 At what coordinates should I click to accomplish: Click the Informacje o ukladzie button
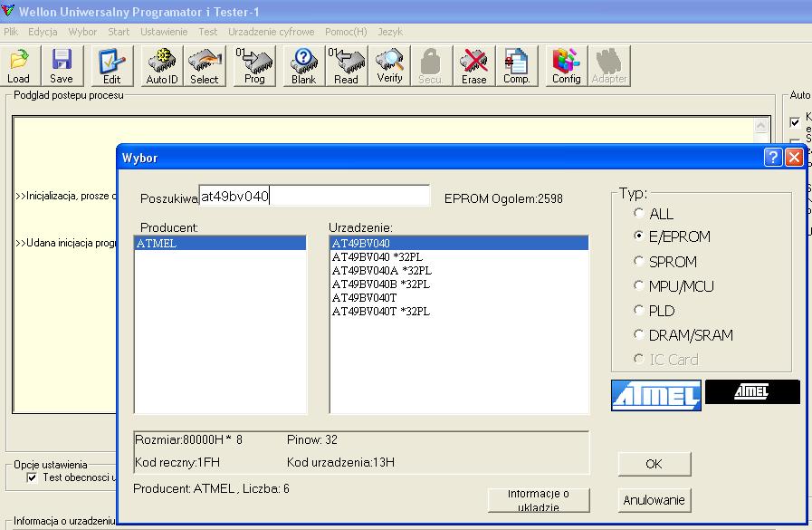(x=539, y=500)
